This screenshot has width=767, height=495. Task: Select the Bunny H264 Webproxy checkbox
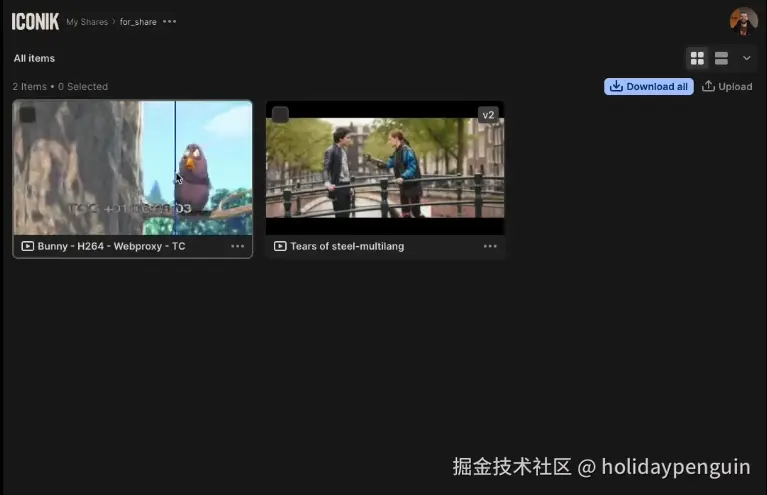[27, 114]
